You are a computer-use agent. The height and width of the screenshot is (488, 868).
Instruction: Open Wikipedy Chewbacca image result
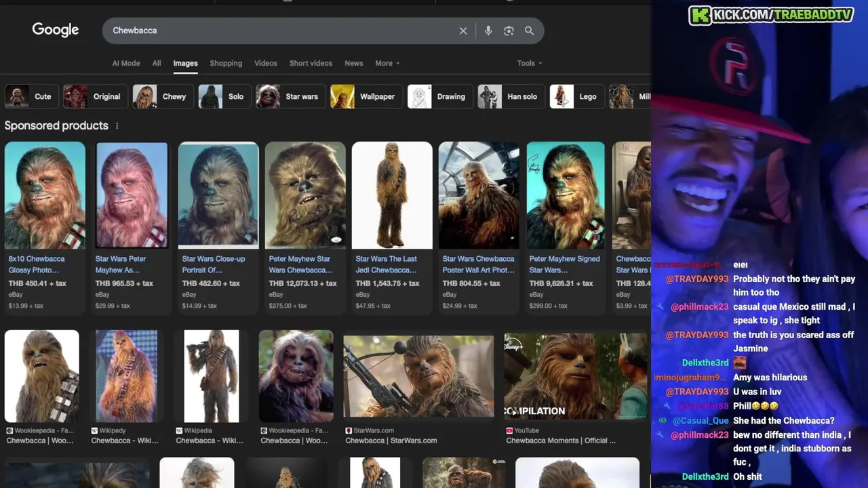click(126, 376)
